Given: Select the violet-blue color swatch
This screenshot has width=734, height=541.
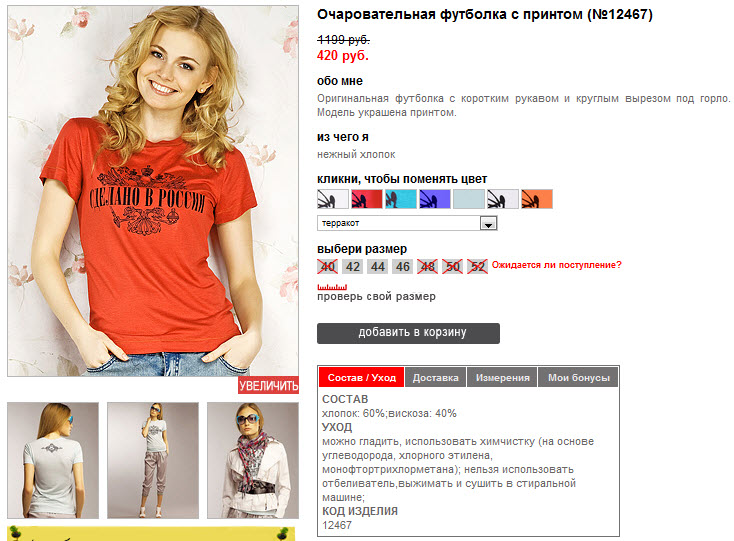Looking at the screenshot, I should (x=435, y=199).
